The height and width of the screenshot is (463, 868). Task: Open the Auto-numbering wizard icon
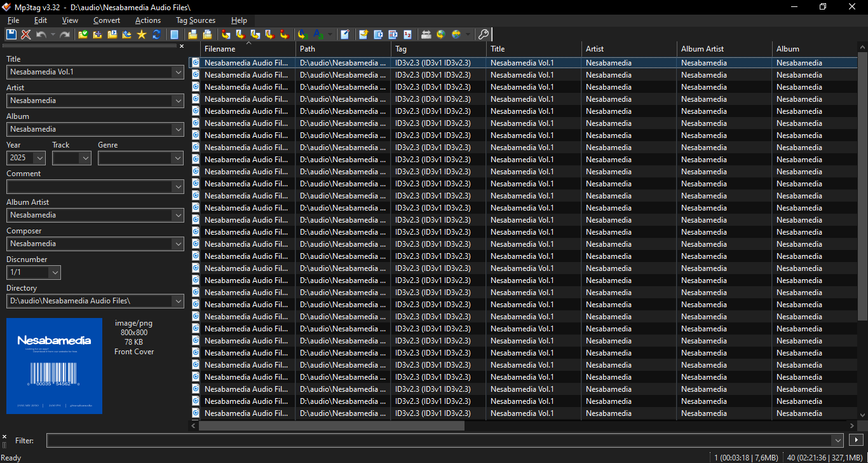pos(407,34)
